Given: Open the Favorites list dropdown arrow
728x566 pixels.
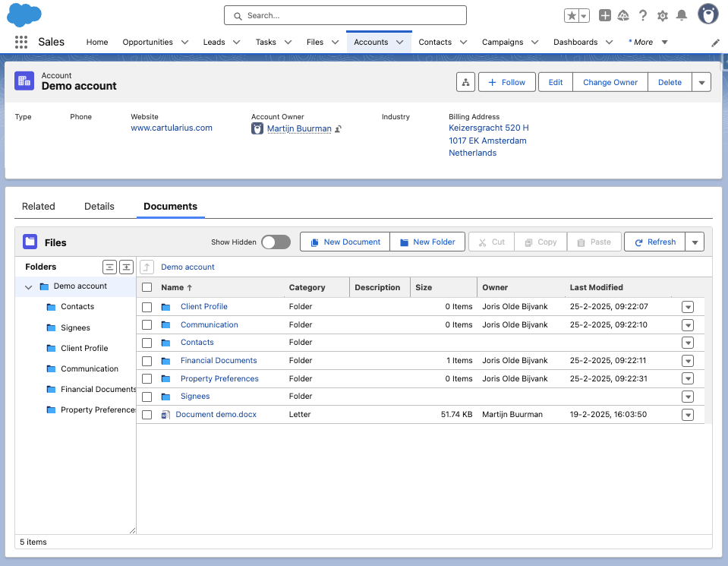Looking at the screenshot, I should click(584, 16).
